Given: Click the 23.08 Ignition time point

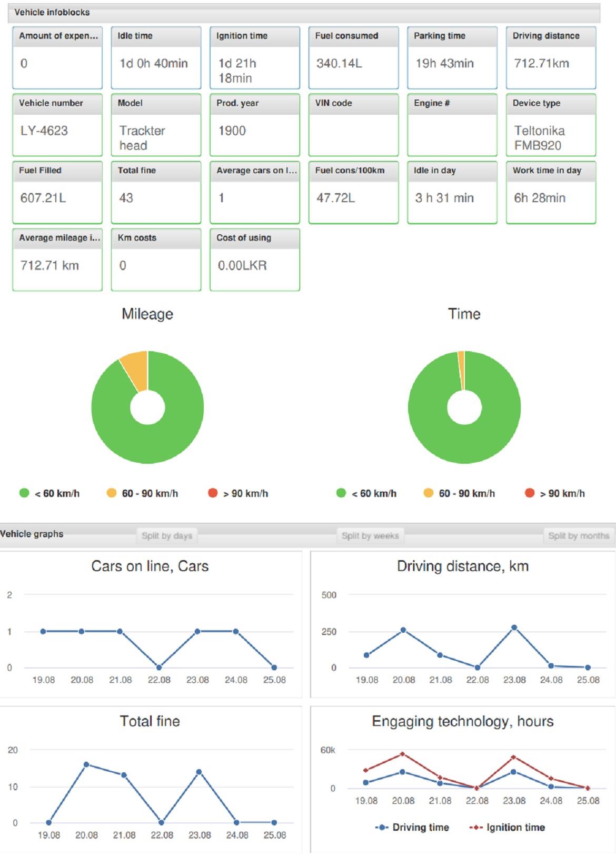Looking at the screenshot, I should 514,757.
